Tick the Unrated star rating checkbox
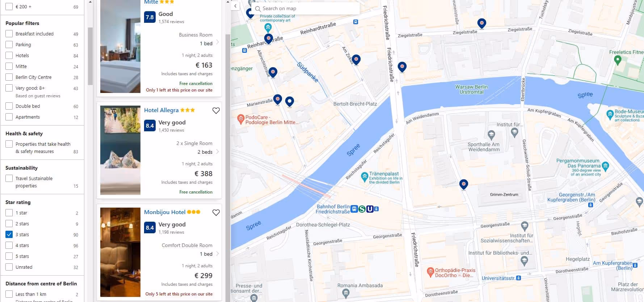 (9, 267)
